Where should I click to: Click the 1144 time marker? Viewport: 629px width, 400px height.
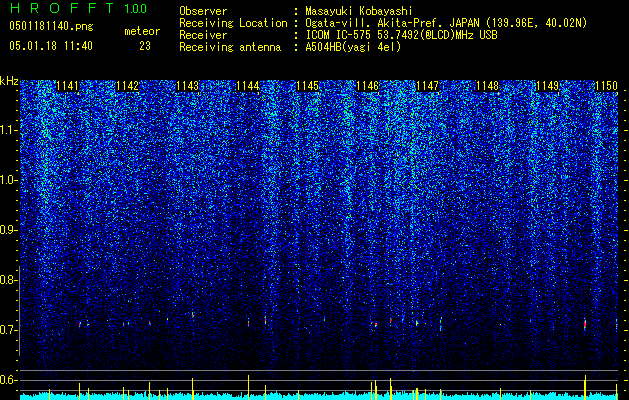coord(248,86)
